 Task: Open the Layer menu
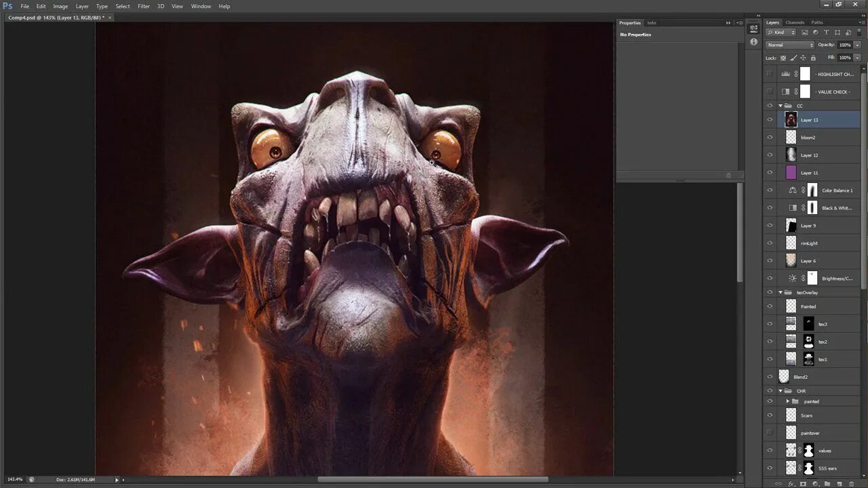(82, 6)
